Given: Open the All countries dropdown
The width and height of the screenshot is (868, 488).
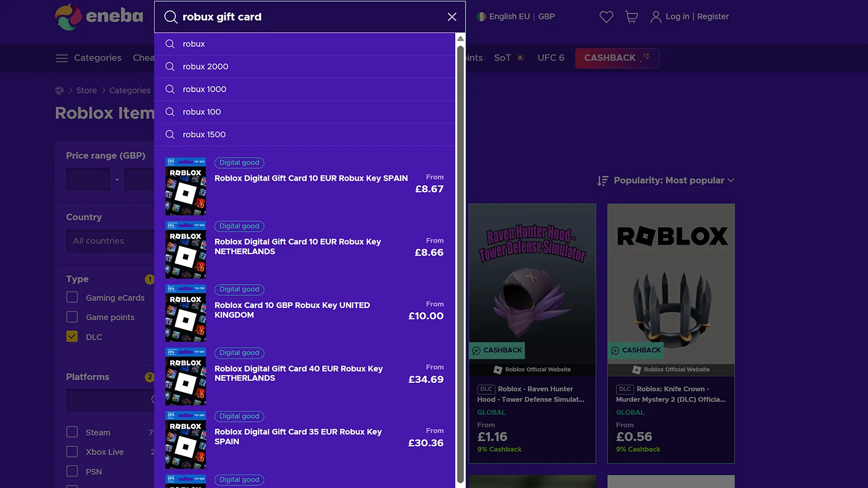Looking at the screenshot, I should point(110,241).
